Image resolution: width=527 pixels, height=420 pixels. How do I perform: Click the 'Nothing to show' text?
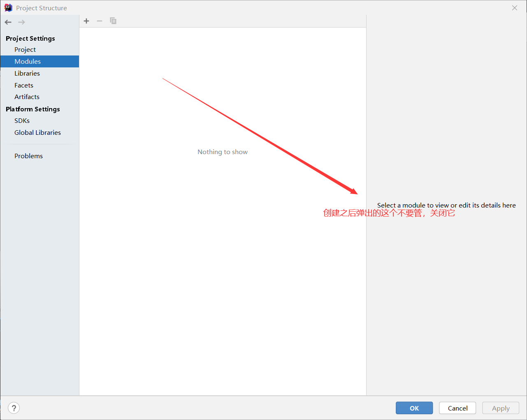pos(223,152)
